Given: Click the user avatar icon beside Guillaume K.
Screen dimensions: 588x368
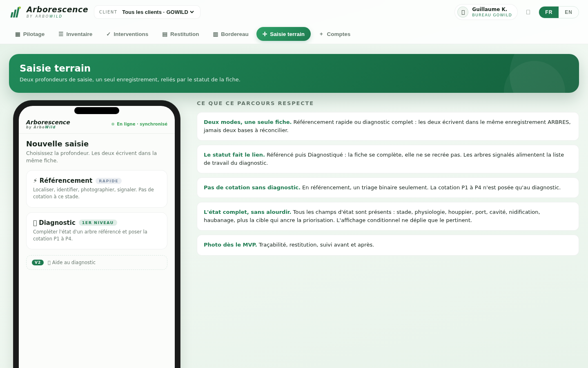Looking at the screenshot, I should tap(463, 12).
